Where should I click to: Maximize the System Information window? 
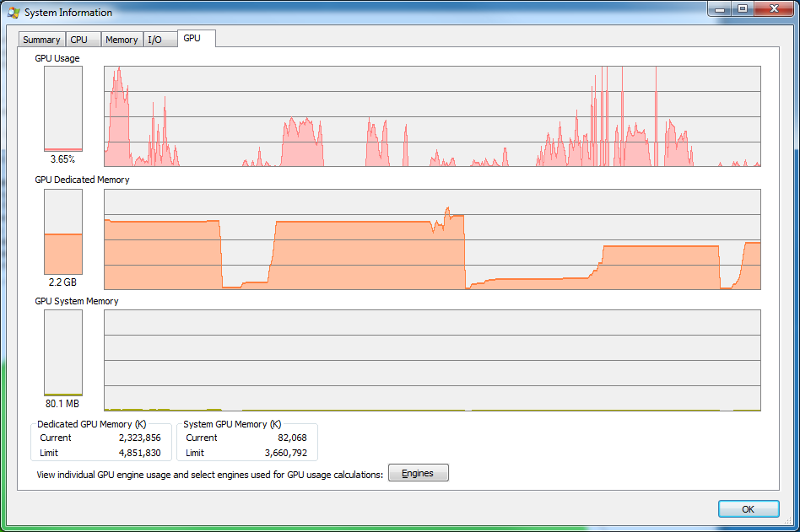[x=743, y=9]
